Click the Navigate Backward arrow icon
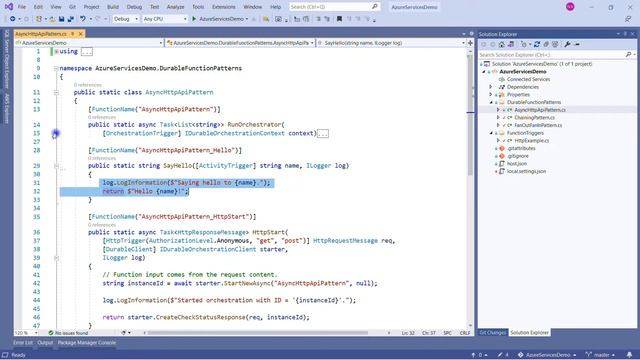Screen dimensions: 640x360 [x=13, y=19]
